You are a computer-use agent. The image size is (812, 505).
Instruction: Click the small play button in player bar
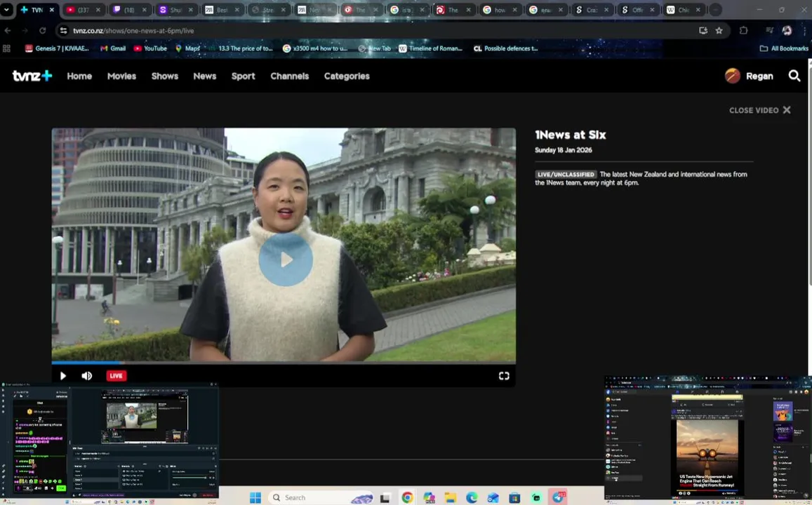(63, 376)
